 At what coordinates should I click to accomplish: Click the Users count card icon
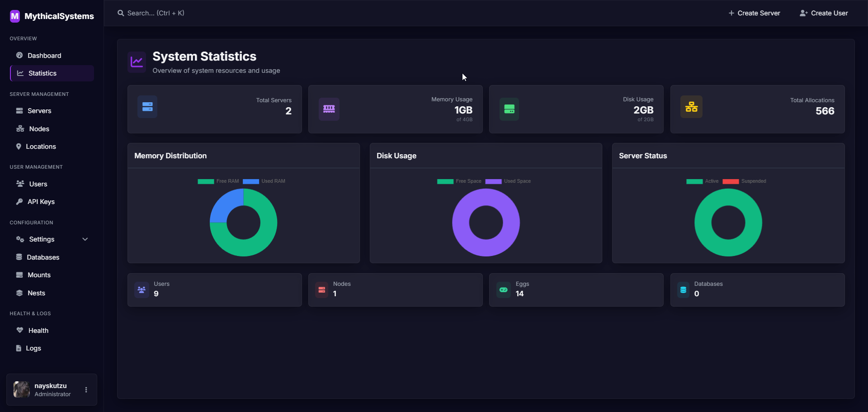click(x=142, y=289)
